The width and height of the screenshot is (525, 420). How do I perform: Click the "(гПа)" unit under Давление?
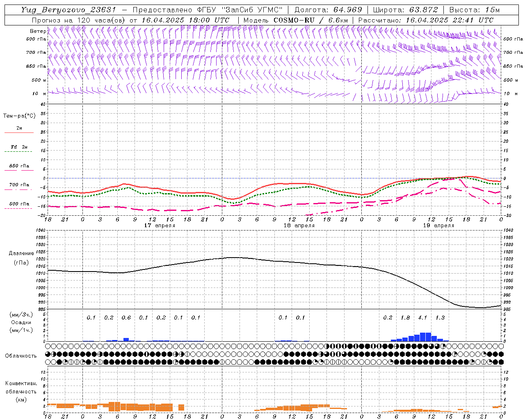(21, 262)
